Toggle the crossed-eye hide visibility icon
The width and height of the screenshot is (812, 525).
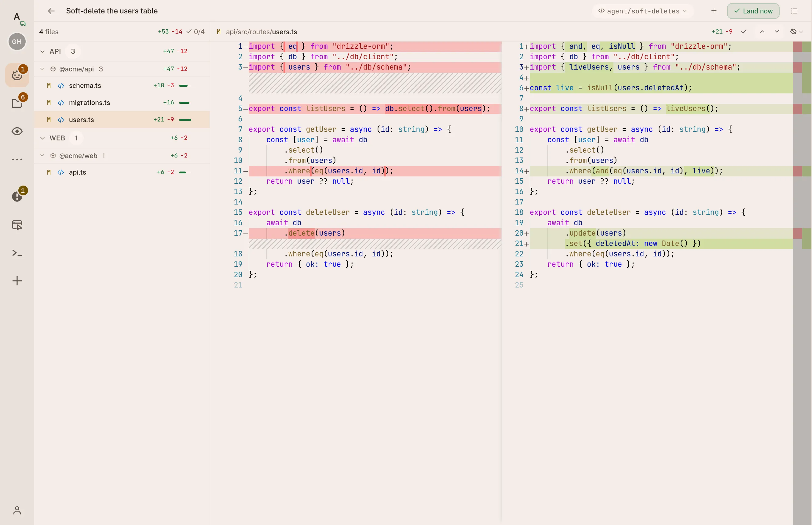click(x=793, y=32)
